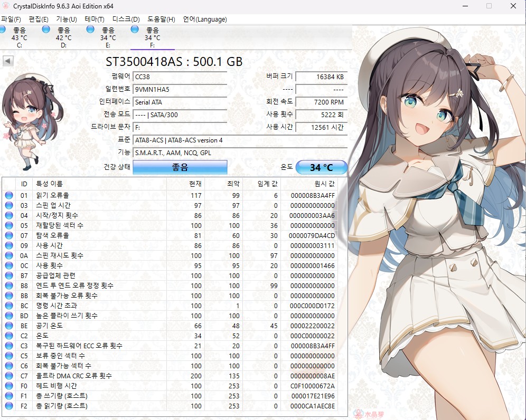Click the ID column header

click(x=24, y=184)
